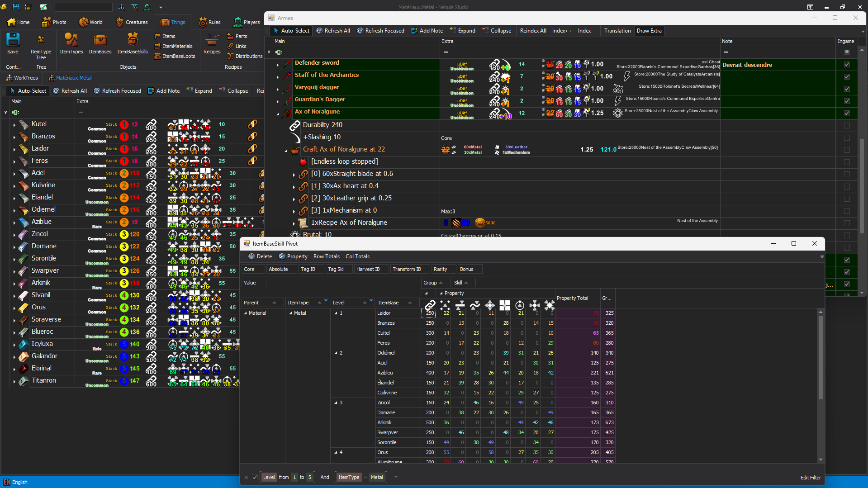Open the Recipes icon in the ribbon
Screen dimensions: 868x488
pyautogui.click(x=212, y=40)
